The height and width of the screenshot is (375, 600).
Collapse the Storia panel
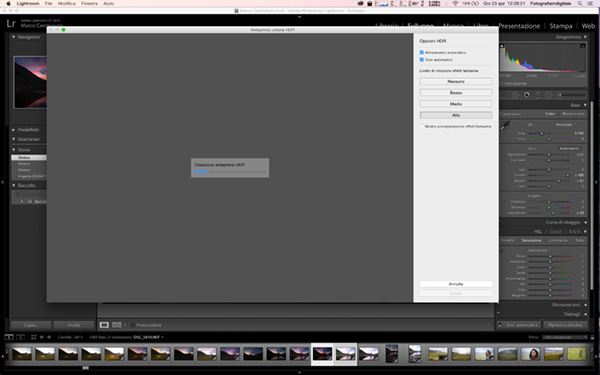[x=14, y=150]
